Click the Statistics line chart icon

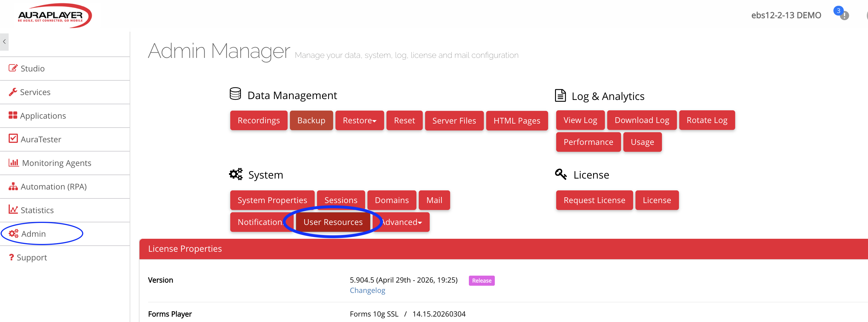pos(13,209)
